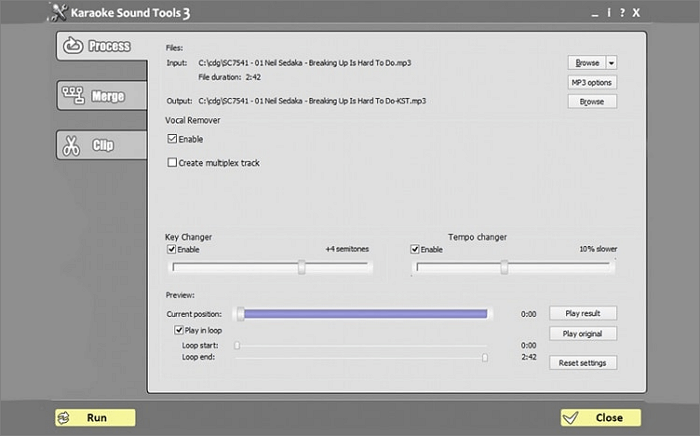This screenshot has height=436, width=700.
Task: Click the Reset settings button
Action: [x=583, y=362]
